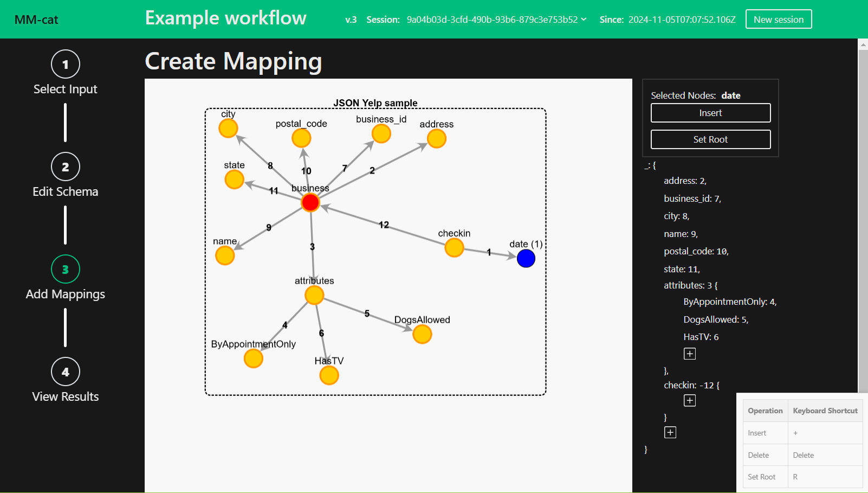Screen dimensions: 868x493
Task: Click Delete operation cell in shortcuts table
Action: coord(765,455)
